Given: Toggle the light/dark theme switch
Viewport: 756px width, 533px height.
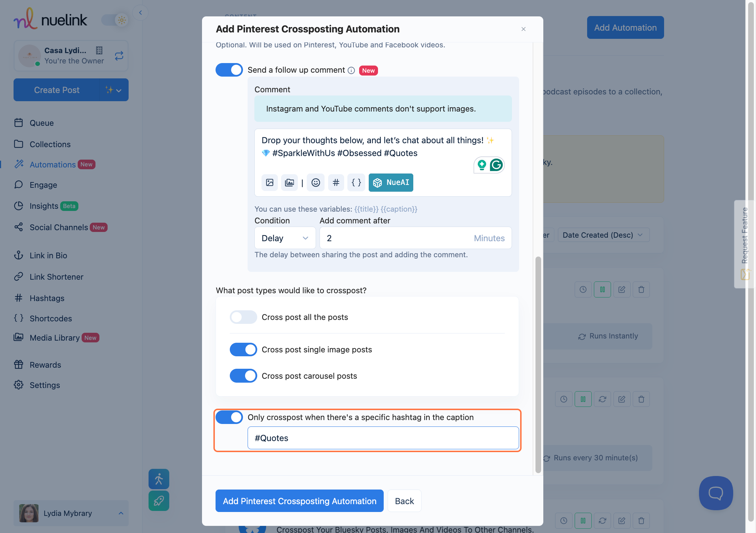Looking at the screenshot, I should [x=115, y=20].
